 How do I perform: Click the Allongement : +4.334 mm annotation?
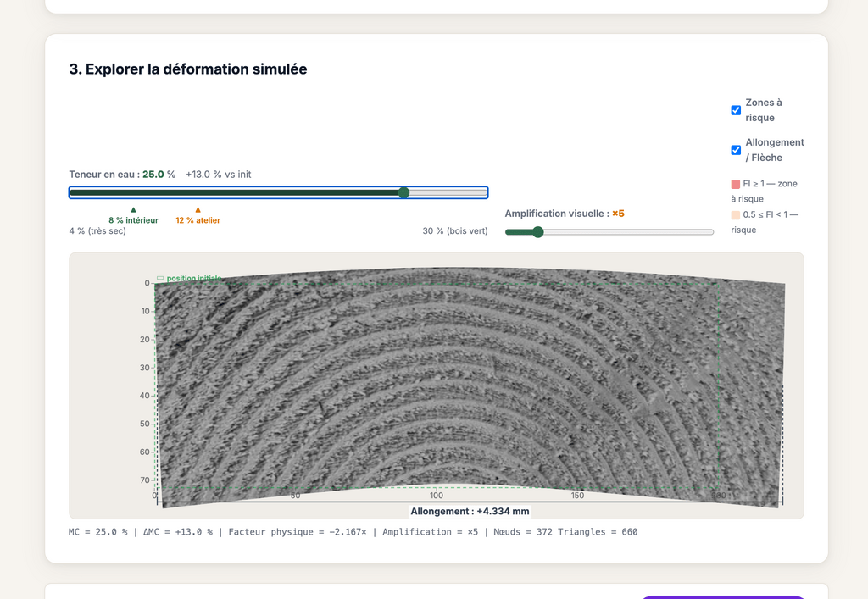470,511
